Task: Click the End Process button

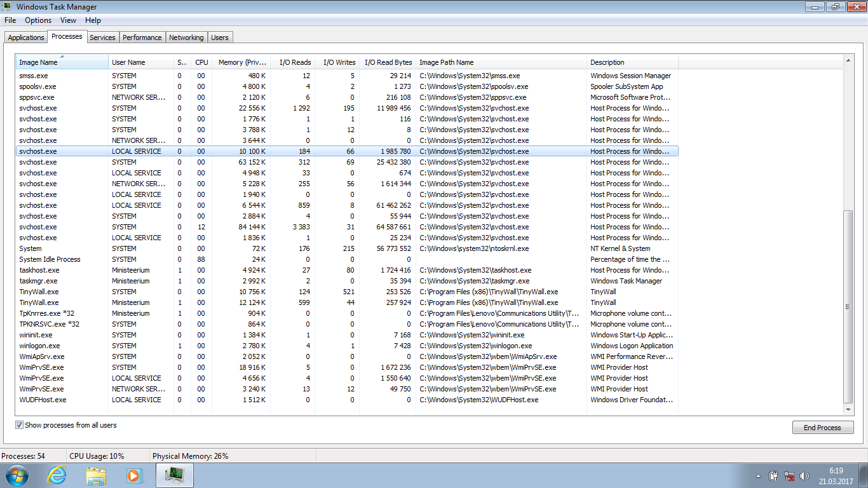Action: (822, 428)
